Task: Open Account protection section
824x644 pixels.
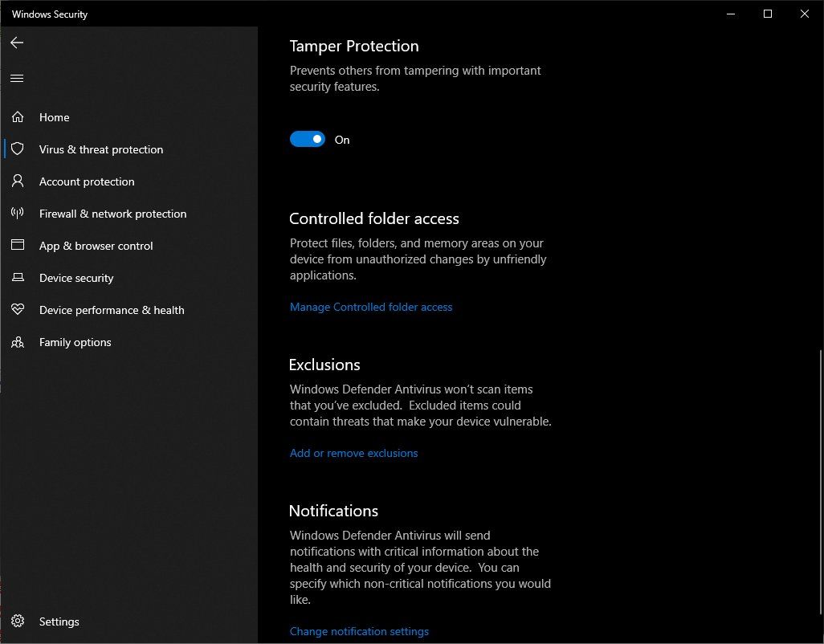Action: tap(87, 181)
